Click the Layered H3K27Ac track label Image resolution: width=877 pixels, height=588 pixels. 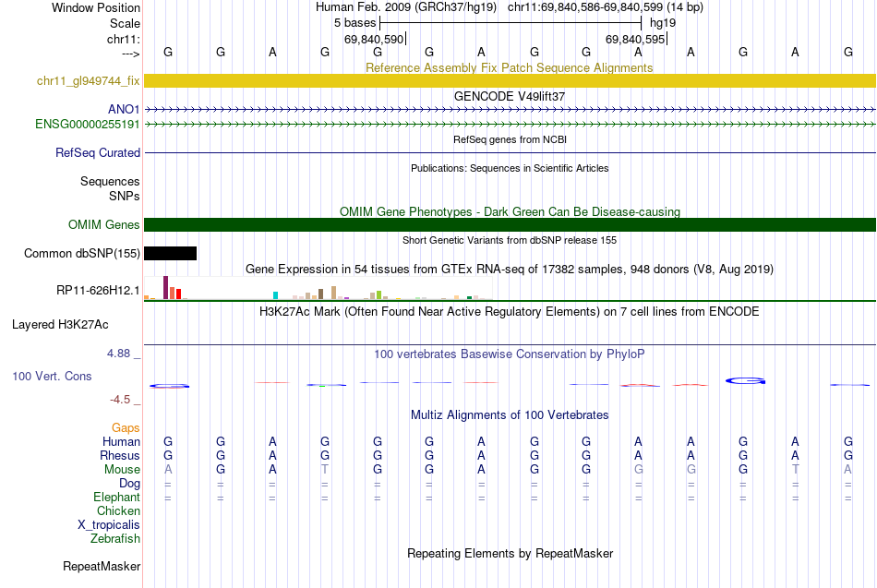click(x=60, y=325)
